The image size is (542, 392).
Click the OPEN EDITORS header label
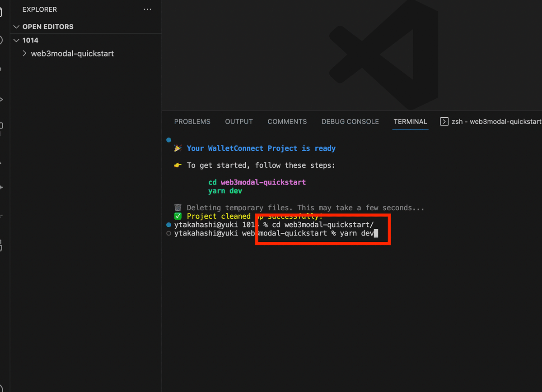click(48, 27)
